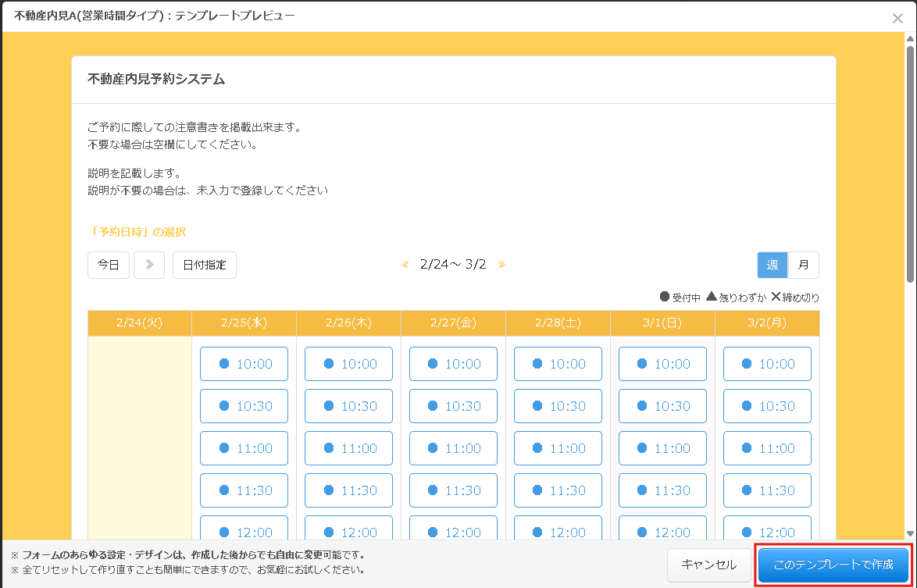917x588 pixels.
Task: Select the 11:00 slot on 3/1(日)
Action: [x=662, y=447]
